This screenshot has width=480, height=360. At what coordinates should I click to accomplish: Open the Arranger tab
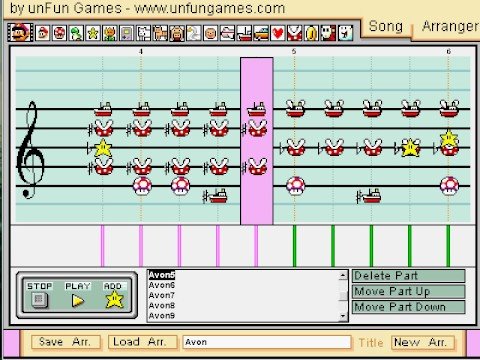click(x=450, y=26)
